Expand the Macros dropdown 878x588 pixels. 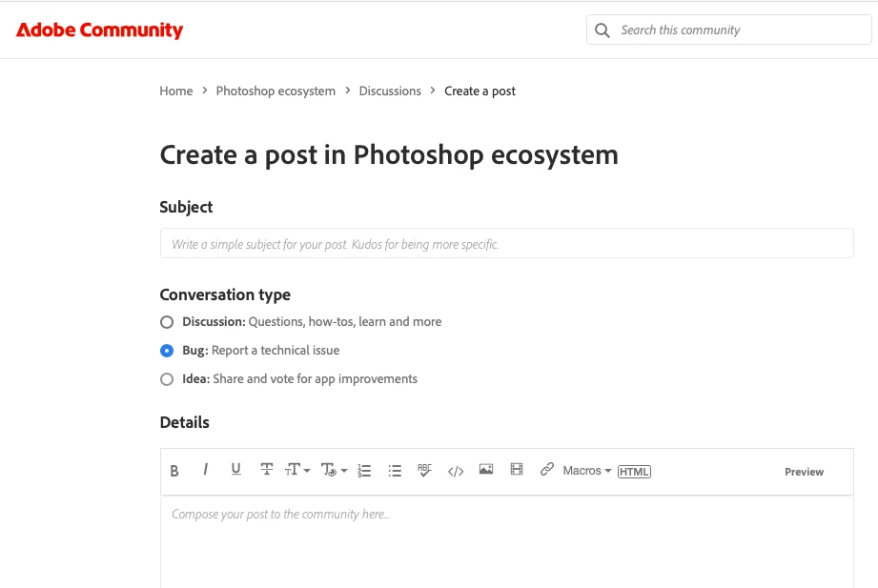587,471
